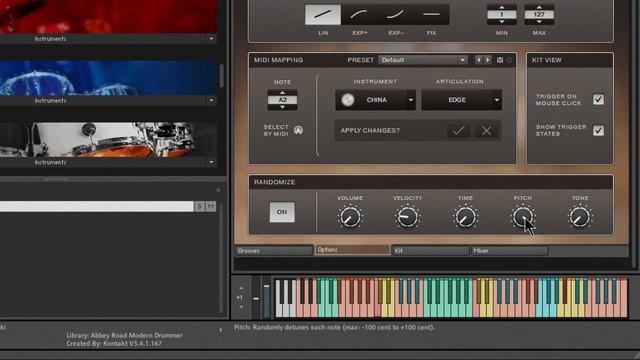The image size is (640, 360).
Task: Toggle Trigger on Mouse Click checkbox
Action: pos(598,100)
